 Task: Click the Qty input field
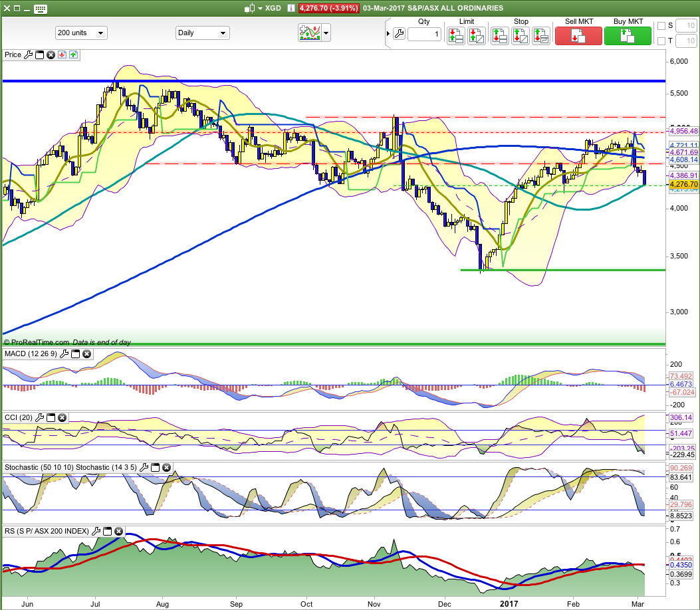point(424,35)
